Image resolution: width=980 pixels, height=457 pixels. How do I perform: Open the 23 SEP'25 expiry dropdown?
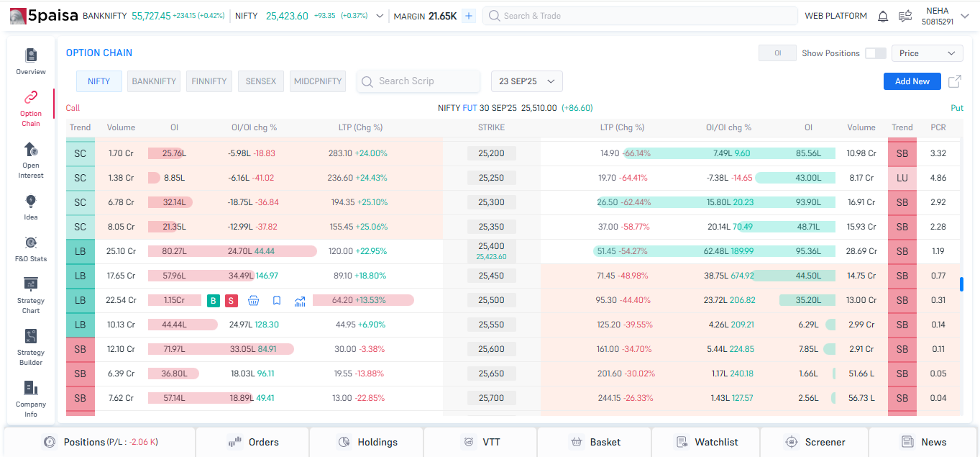(526, 81)
